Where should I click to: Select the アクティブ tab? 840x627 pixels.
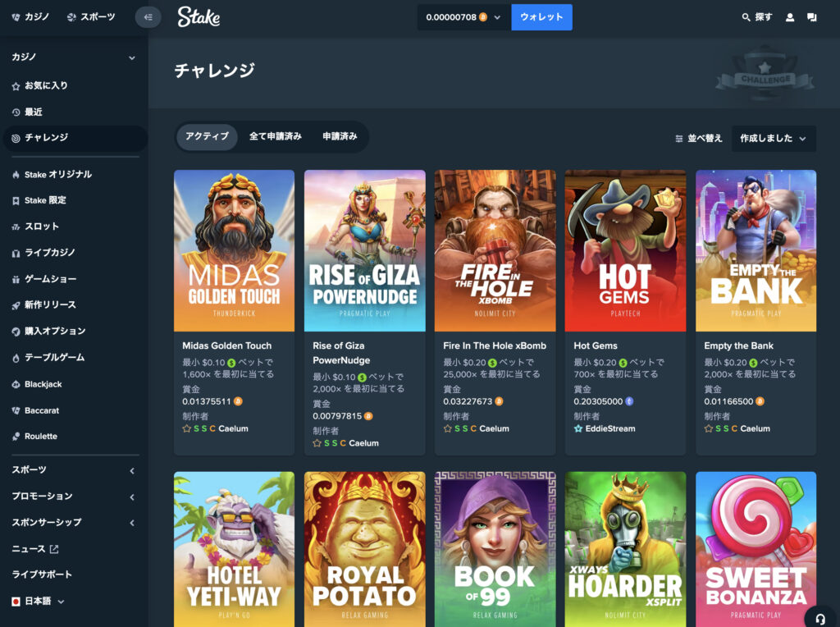(207, 137)
